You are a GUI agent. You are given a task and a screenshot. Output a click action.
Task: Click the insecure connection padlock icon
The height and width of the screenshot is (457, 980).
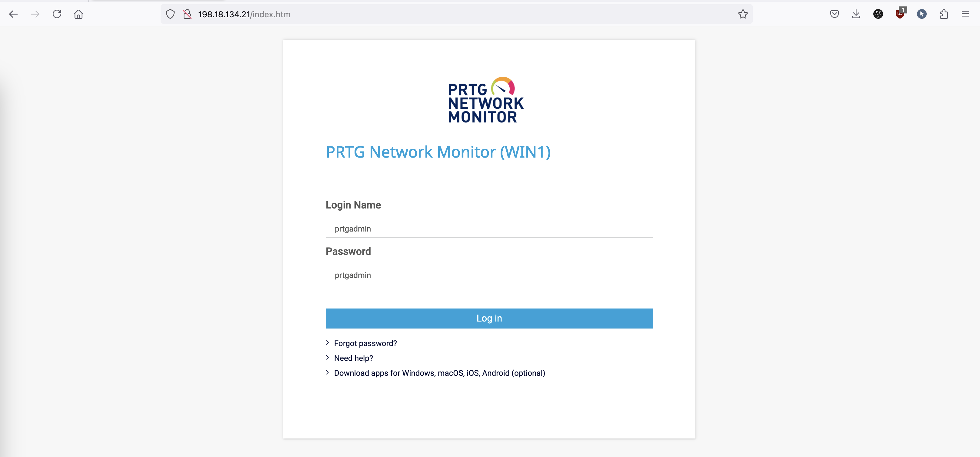coord(187,14)
